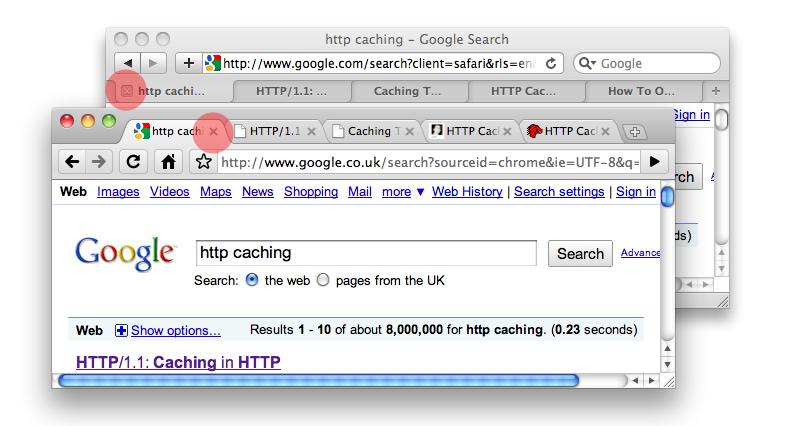Click Chrome scrollbar down arrow
The height and width of the screenshot is (426, 789).
tap(667, 365)
